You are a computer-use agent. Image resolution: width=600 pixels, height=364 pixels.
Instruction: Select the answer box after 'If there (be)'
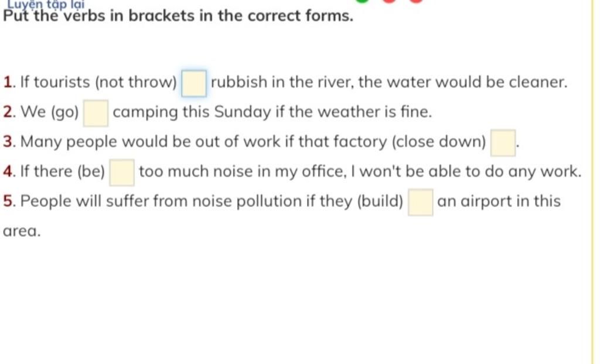(122, 173)
